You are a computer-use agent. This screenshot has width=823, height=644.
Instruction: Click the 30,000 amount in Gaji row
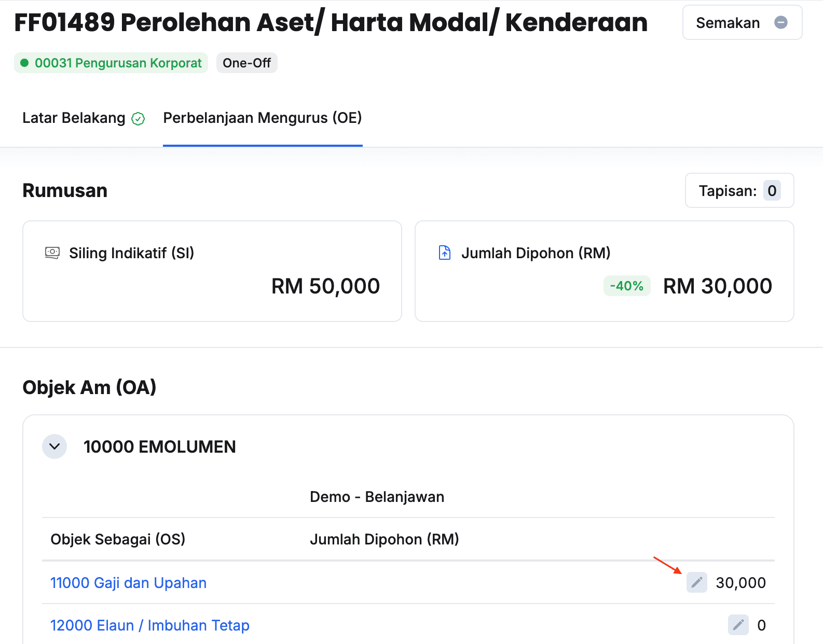pyautogui.click(x=740, y=583)
